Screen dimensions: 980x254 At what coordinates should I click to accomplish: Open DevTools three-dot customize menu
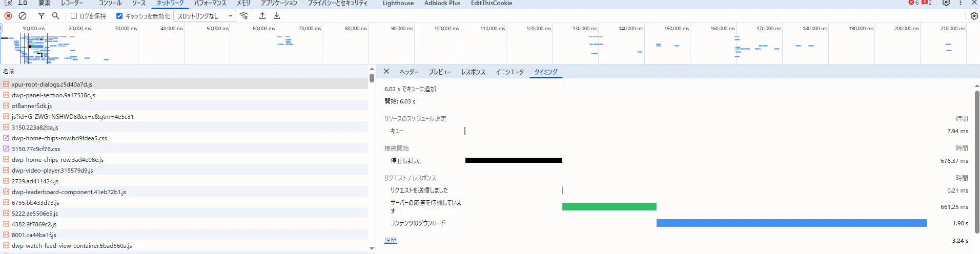point(961,3)
